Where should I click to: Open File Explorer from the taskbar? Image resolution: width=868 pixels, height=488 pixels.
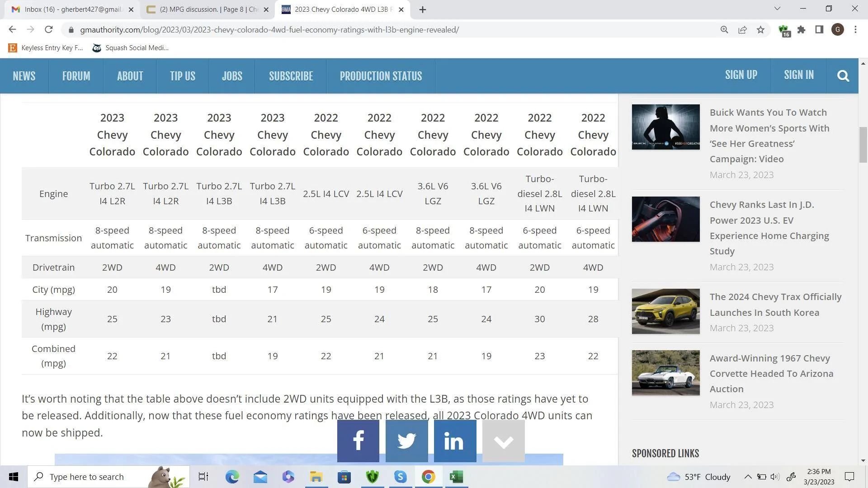point(316,477)
